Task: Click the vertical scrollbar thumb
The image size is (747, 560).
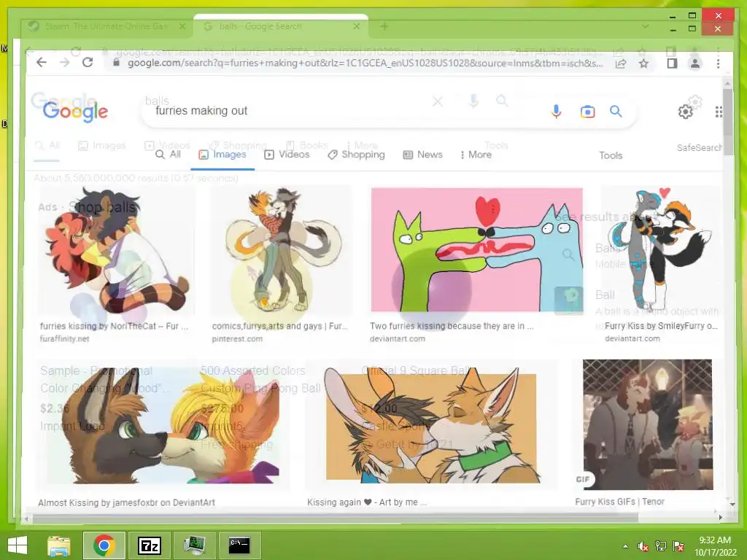Action: click(727, 122)
